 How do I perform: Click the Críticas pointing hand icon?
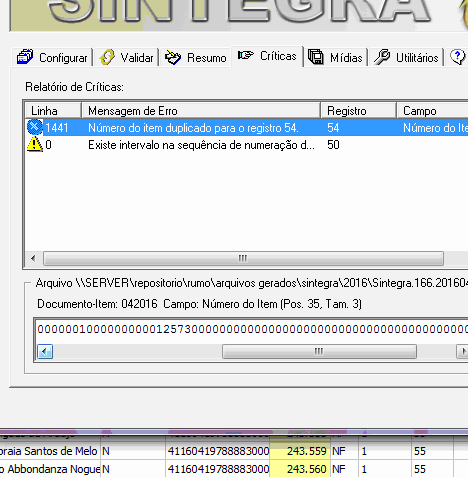tap(246, 55)
